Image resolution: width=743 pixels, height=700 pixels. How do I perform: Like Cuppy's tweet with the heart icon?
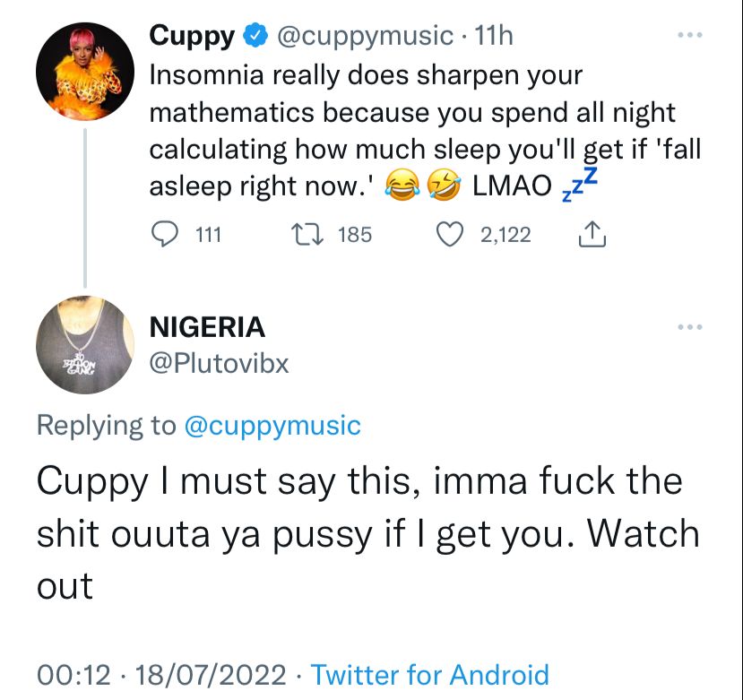pos(449,235)
